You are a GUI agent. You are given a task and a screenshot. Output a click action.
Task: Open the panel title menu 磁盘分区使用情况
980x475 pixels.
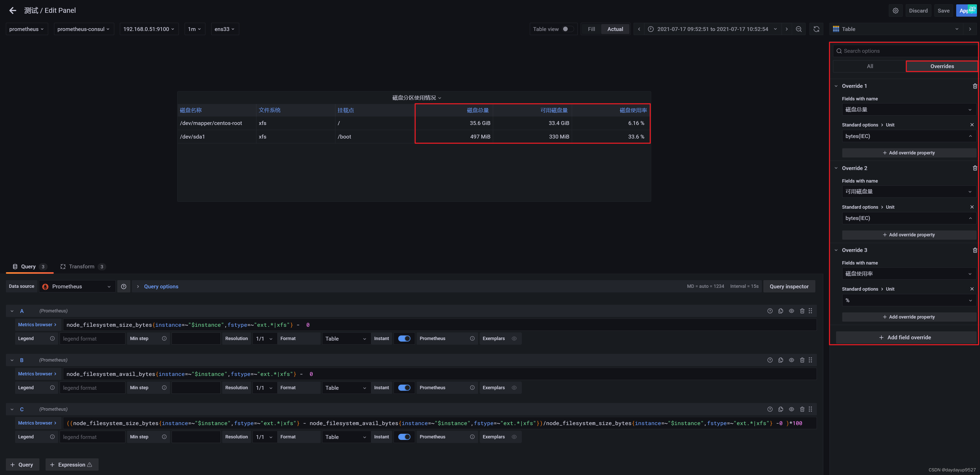point(417,98)
